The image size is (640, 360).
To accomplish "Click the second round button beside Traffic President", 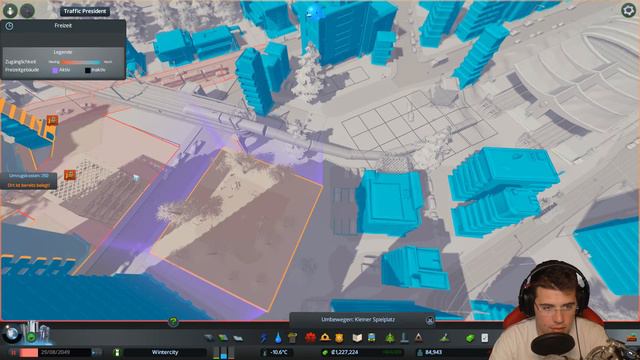I will [x=27, y=10].
